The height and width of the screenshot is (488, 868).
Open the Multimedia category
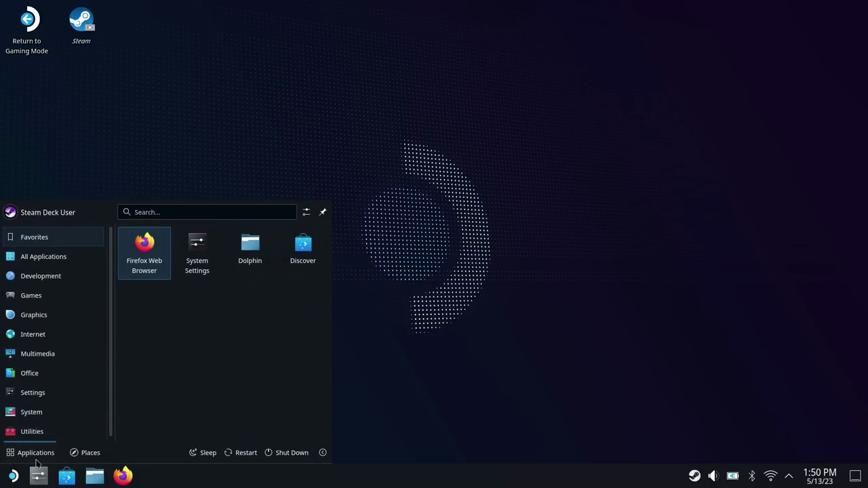54,354
